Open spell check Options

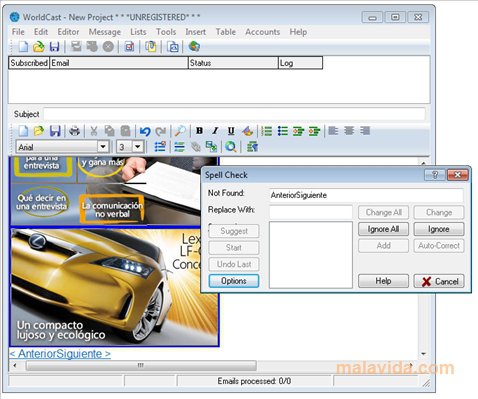tap(234, 281)
